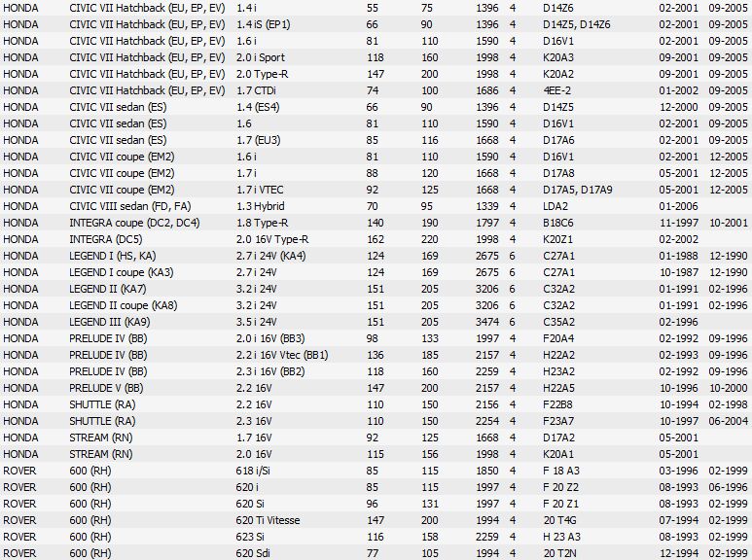Select the start date 10-1987
This screenshot has height=560, width=752.
[x=678, y=273]
